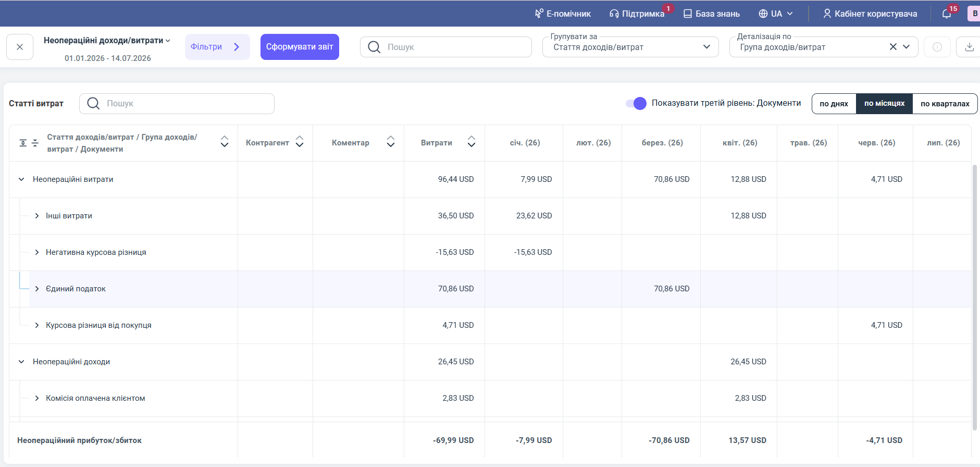Sort by Контрагент column arrows

pyautogui.click(x=300, y=142)
